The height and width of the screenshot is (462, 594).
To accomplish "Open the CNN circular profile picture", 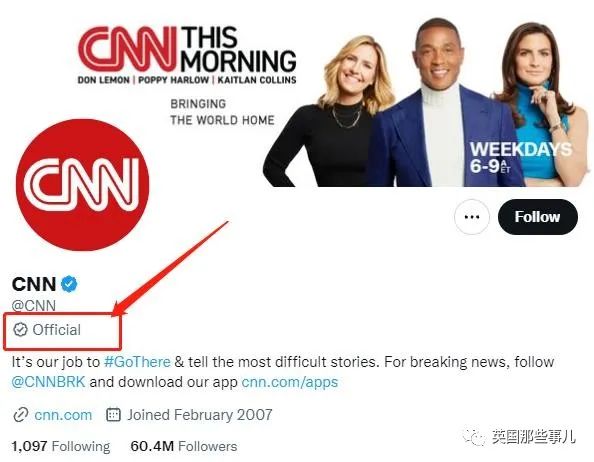I will click(x=83, y=185).
